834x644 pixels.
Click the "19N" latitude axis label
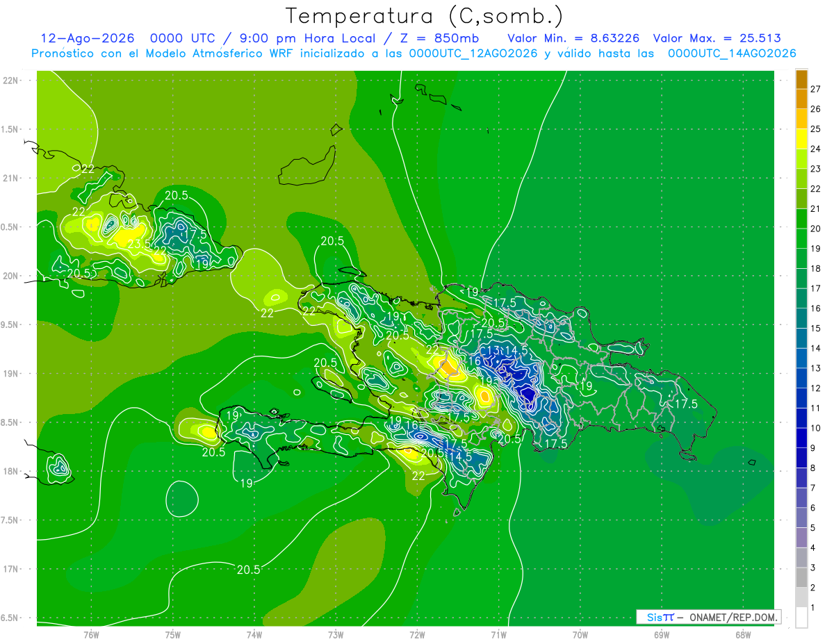(x=10, y=374)
